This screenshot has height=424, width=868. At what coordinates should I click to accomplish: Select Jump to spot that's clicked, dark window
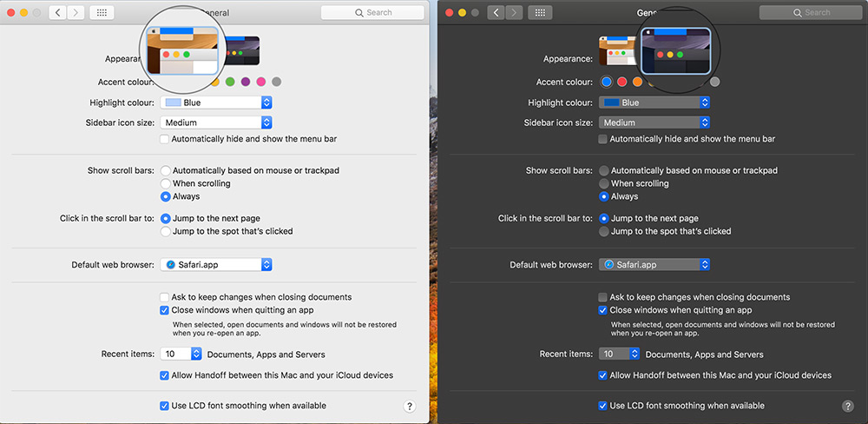[603, 231]
